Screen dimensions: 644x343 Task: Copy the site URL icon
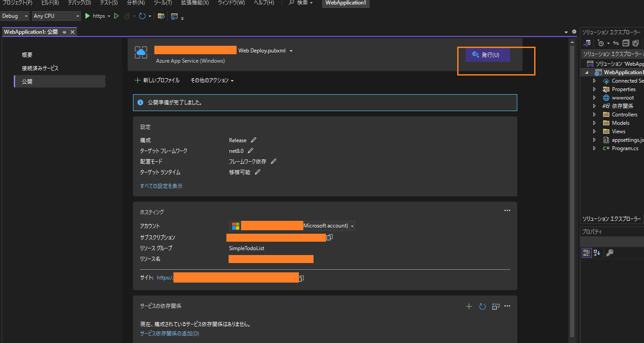click(301, 278)
